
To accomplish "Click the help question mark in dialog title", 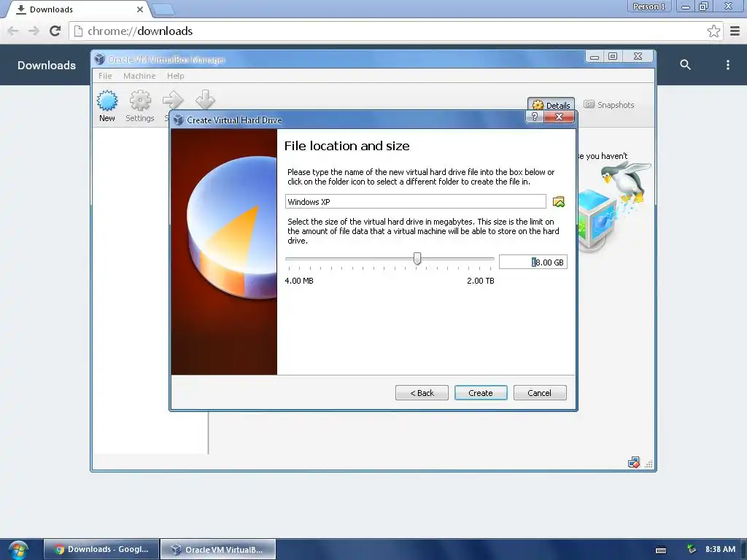I will [535, 117].
